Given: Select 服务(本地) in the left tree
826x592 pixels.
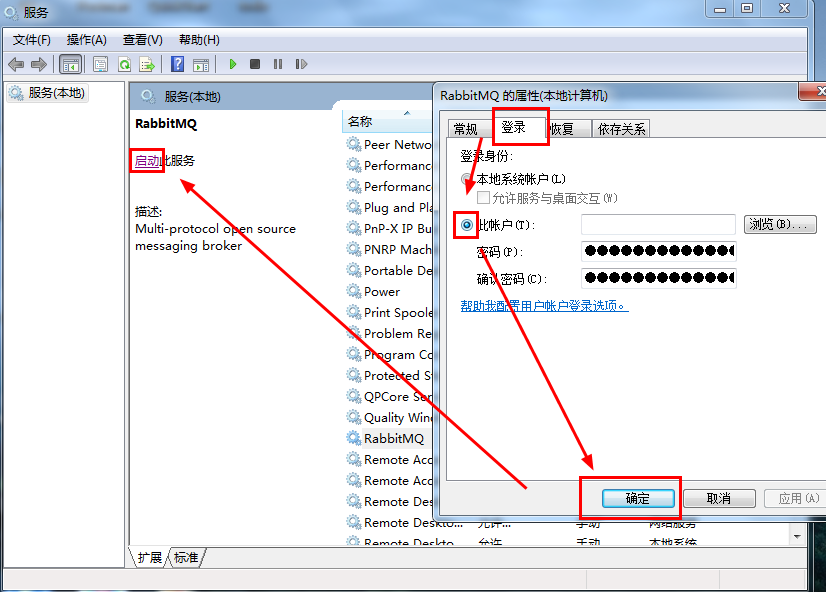Looking at the screenshot, I should 47,93.
